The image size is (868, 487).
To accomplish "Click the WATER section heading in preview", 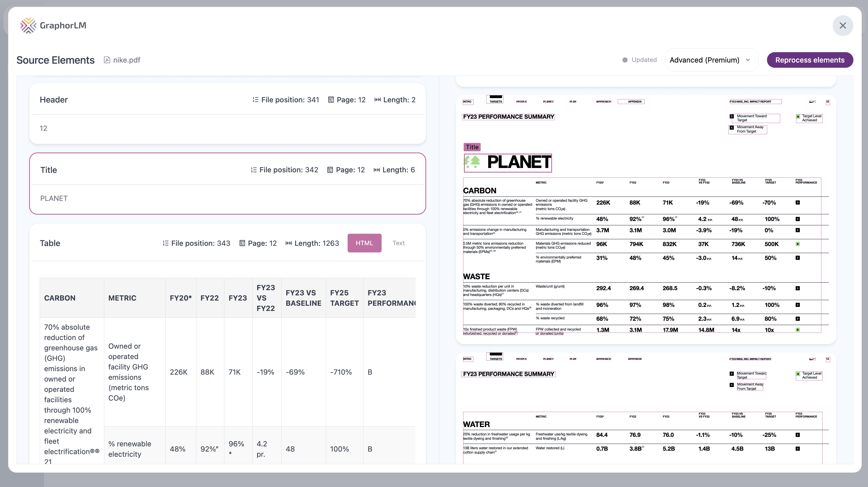I will click(x=476, y=424).
